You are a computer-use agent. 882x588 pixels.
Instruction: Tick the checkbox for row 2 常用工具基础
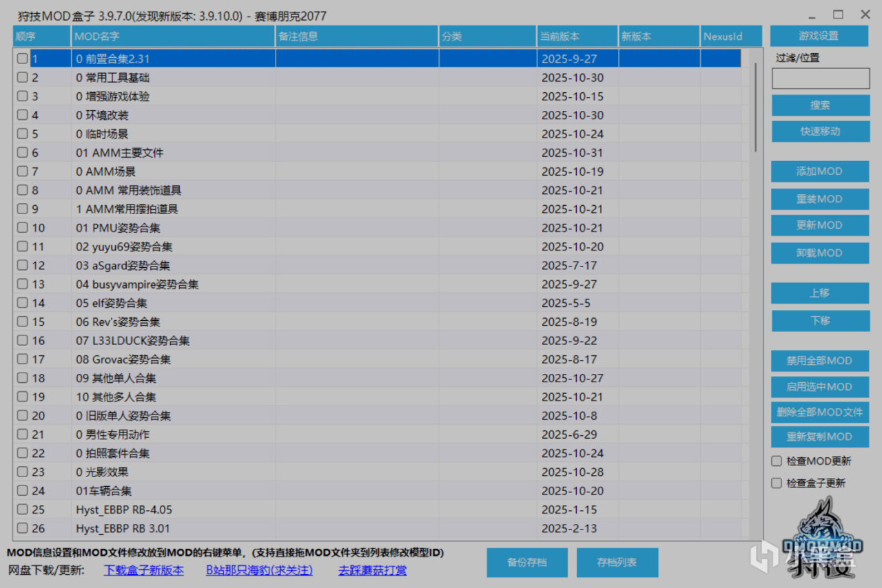23,78
